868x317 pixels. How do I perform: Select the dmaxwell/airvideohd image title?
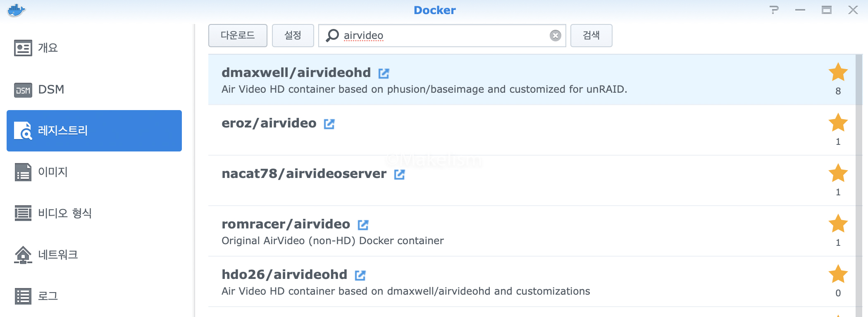click(x=296, y=73)
